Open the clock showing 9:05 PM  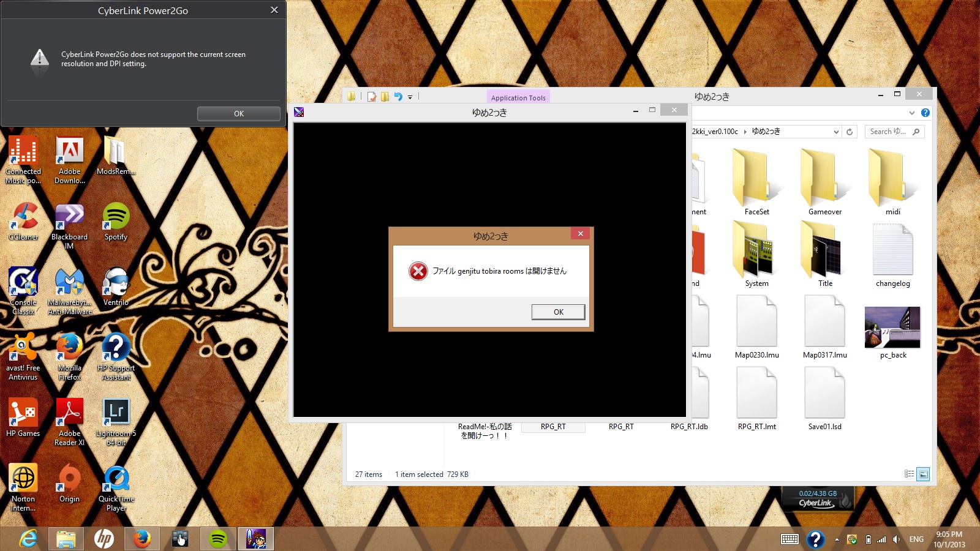pyautogui.click(x=949, y=539)
